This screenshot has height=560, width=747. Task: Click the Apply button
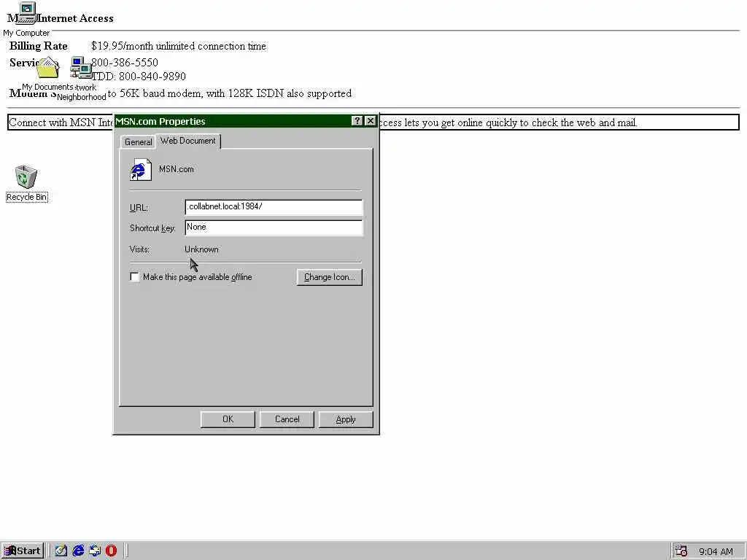[x=345, y=419]
